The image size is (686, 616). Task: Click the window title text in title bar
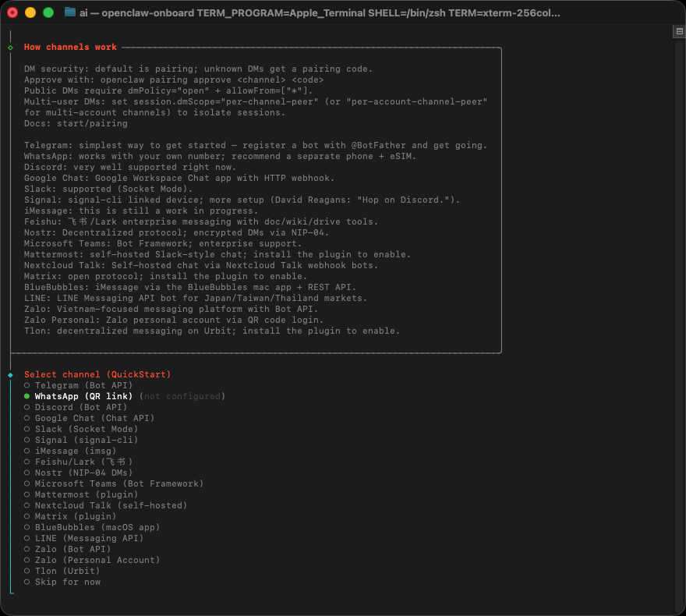(x=320, y=12)
